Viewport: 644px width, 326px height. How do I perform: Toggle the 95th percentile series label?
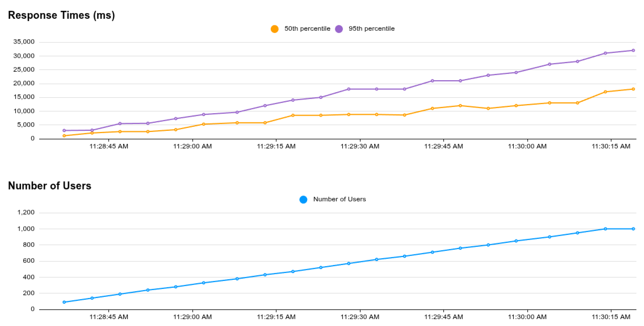point(371,29)
